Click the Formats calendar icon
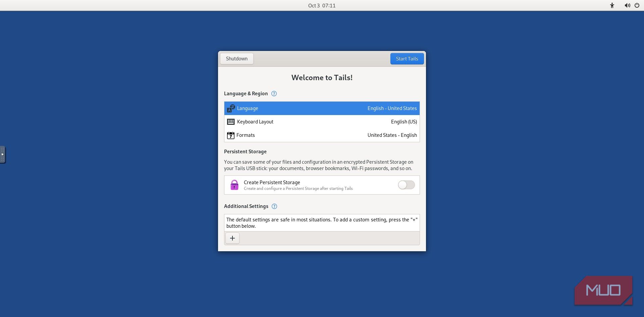This screenshot has height=317, width=644. click(x=231, y=135)
